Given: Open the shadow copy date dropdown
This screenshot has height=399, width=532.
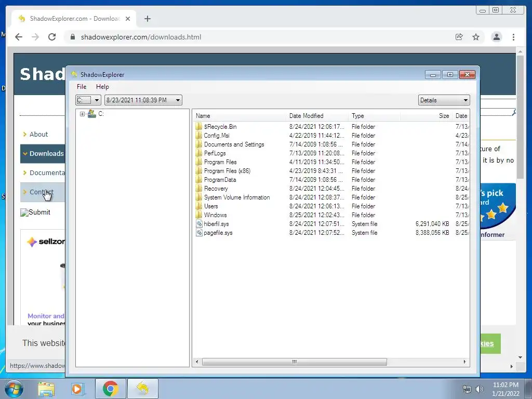Looking at the screenshot, I should 178,100.
